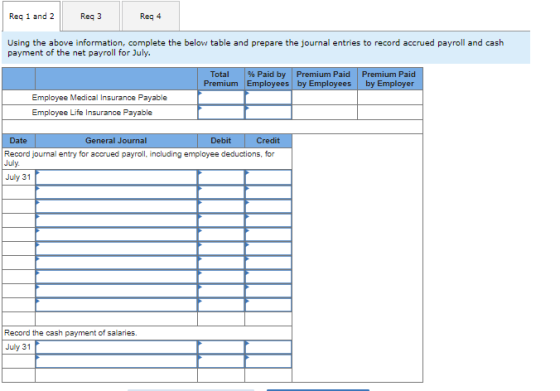Open first July 31 accrued payroll account dropdown
This screenshot has height=391, width=560.
click(116, 177)
